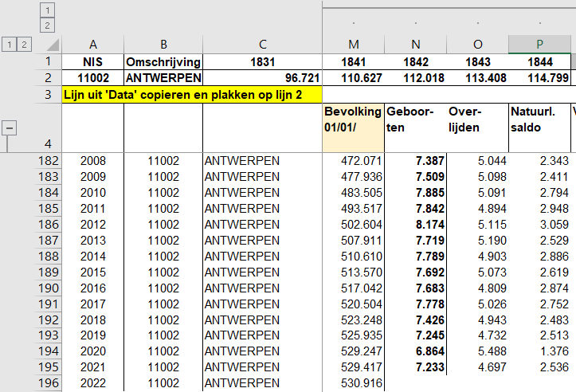Click the 1831 header cell
Viewport: 576px width, 392px height.
(x=262, y=61)
